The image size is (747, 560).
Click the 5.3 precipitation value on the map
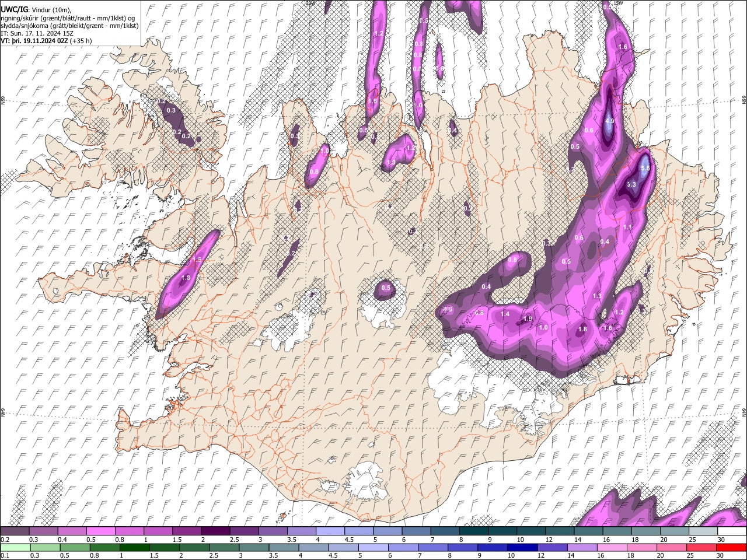pyautogui.click(x=631, y=184)
